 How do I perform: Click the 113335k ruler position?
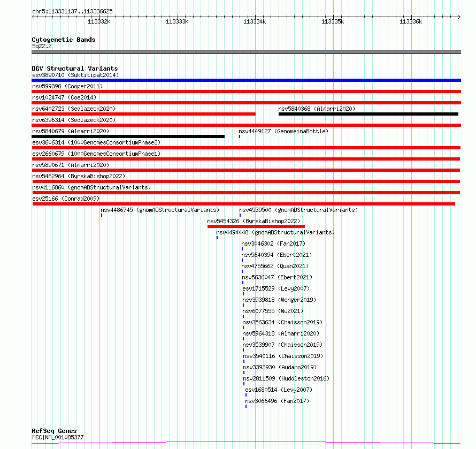point(333,21)
